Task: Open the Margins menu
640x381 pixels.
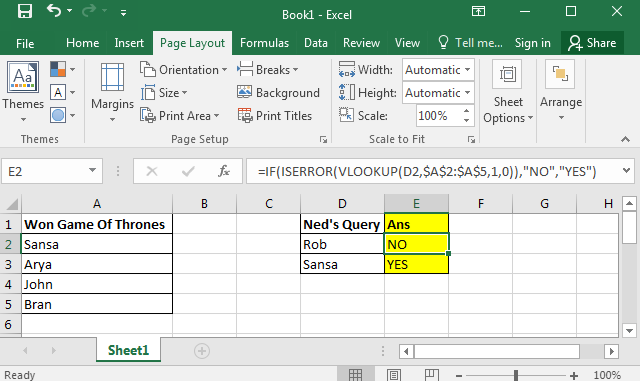Action: coord(112,92)
